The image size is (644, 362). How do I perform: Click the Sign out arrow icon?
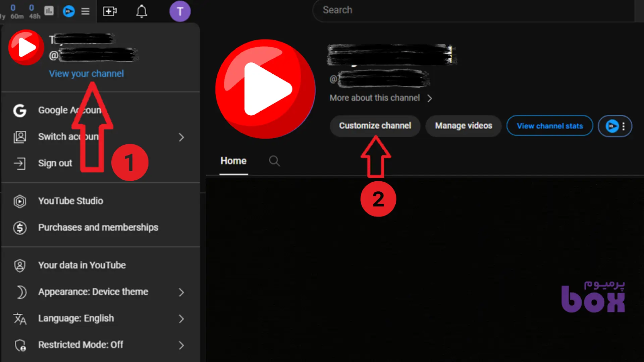coord(20,163)
